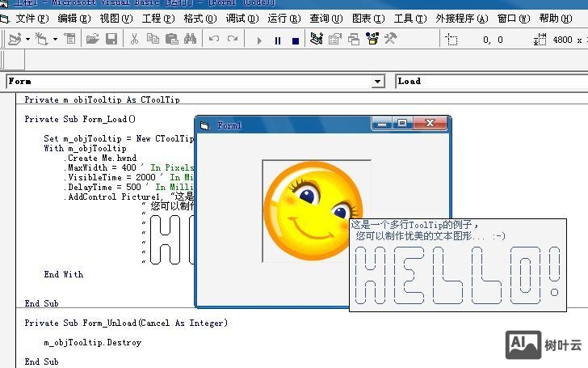Viewport: 588px width, 368px height.
Task: Expand the add project dropdown arrow
Action: pyautogui.click(x=27, y=39)
